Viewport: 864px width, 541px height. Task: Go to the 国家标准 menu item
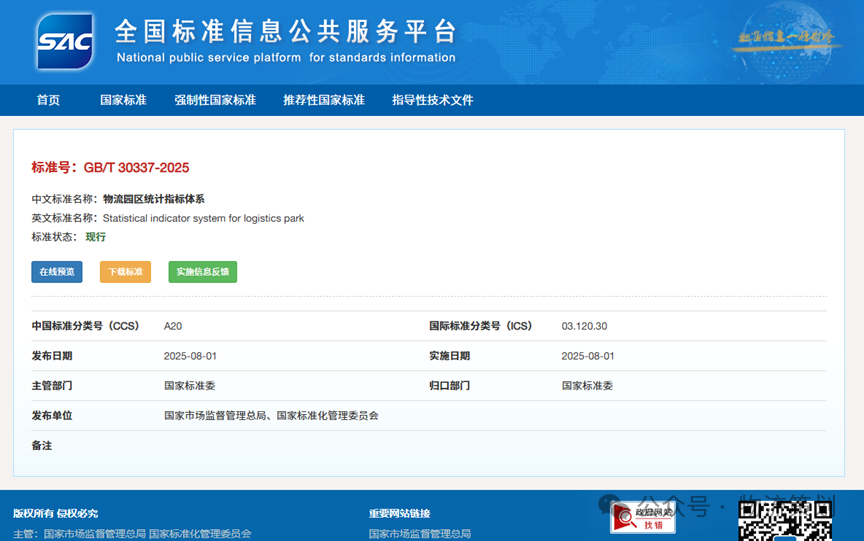click(x=123, y=100)
